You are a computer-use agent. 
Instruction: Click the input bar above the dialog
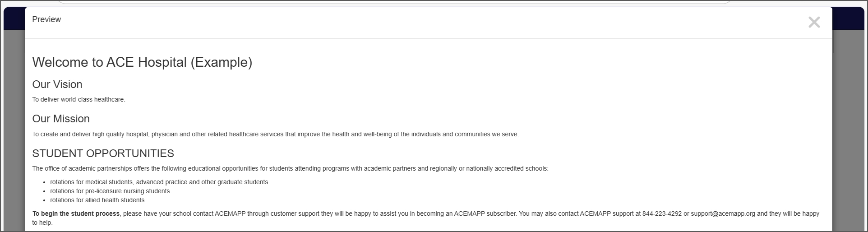click(392, 2)
